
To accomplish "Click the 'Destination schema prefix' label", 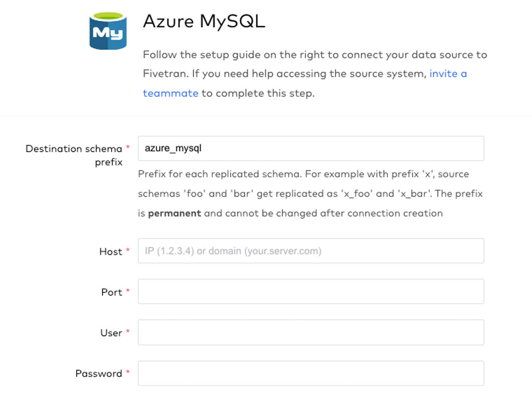I will [x=74, y=149].
